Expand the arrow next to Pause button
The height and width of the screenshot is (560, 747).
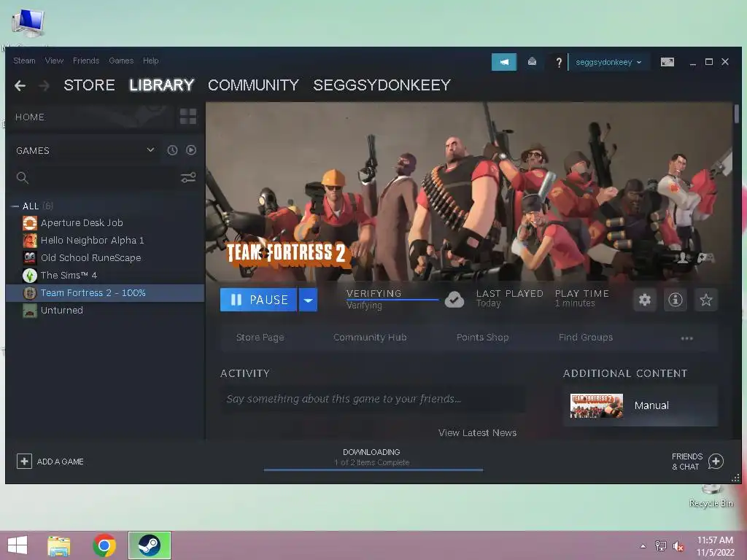(309, 300)
